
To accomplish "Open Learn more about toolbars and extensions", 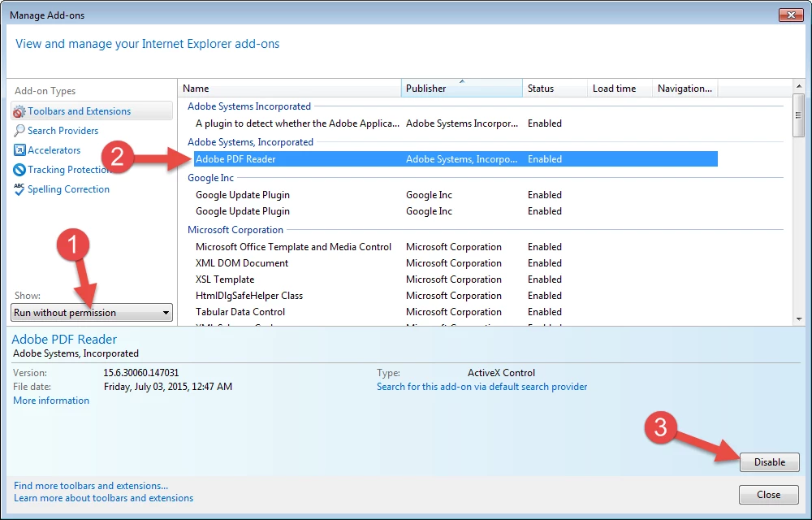I will pyautogui.click(x=104, y=498).
